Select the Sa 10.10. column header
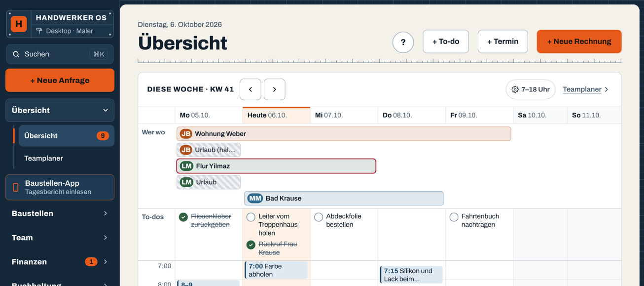 coord(540,115)
